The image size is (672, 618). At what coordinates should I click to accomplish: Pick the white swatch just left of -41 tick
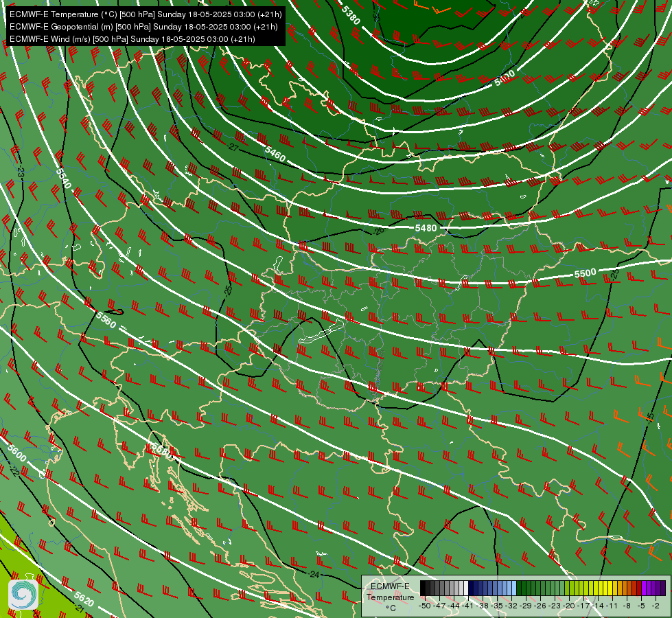point(466,588)
